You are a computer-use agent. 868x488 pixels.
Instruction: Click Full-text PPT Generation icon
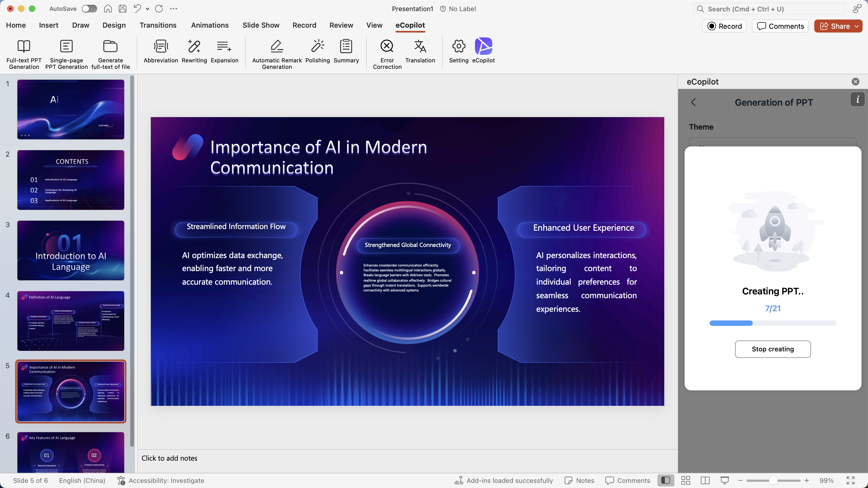[x=24, y=46]
